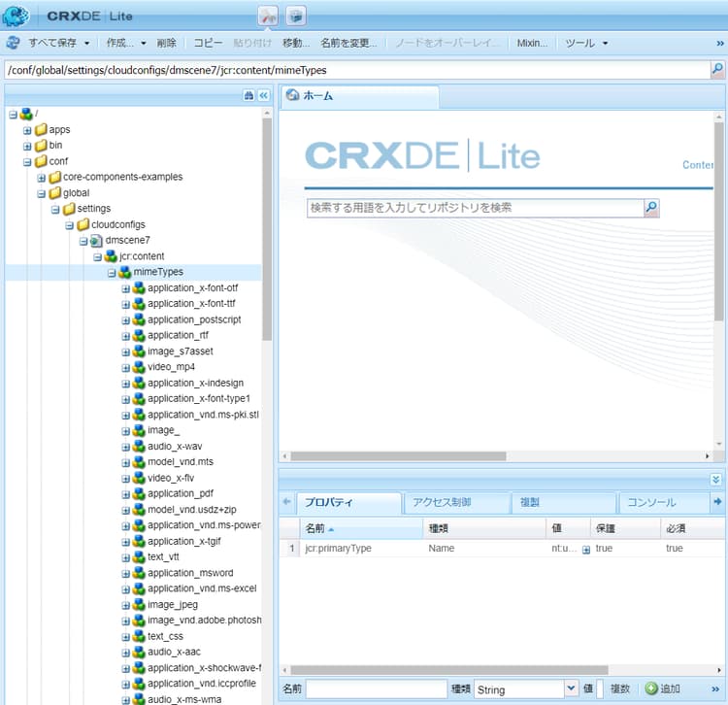The height and width of the screenshot is (705, 728).
Task: Switch to the コンソール tab
Action: coord(664,502)
